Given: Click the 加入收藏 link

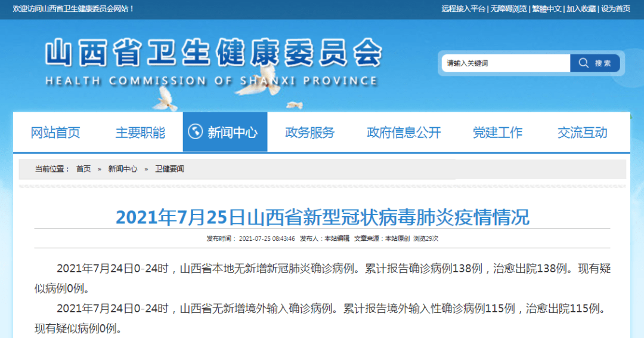Looking at the screenshot, I should (x=581, y=8).
